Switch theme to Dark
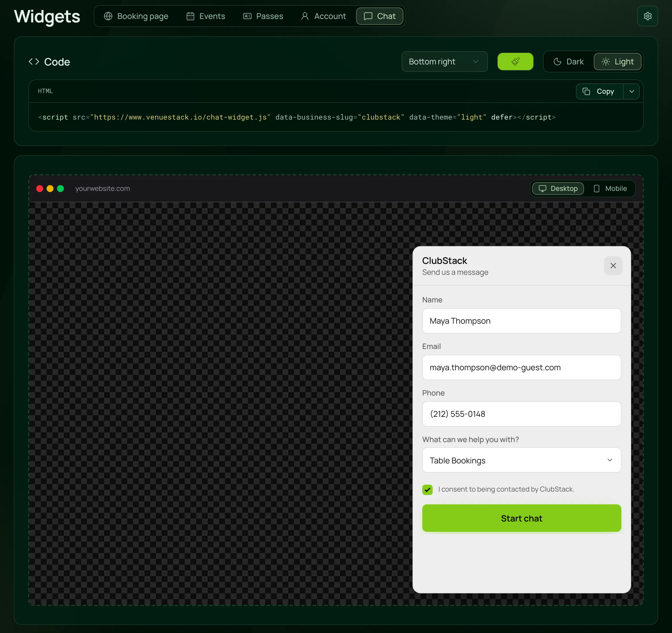Viewport: 672px width, 633px height. [568, 62]
